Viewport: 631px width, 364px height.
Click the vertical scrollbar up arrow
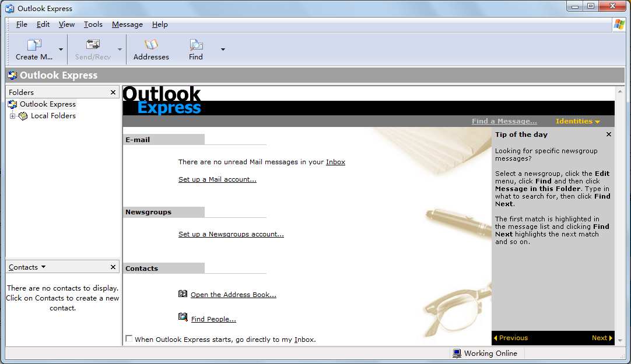coord(620,92)
